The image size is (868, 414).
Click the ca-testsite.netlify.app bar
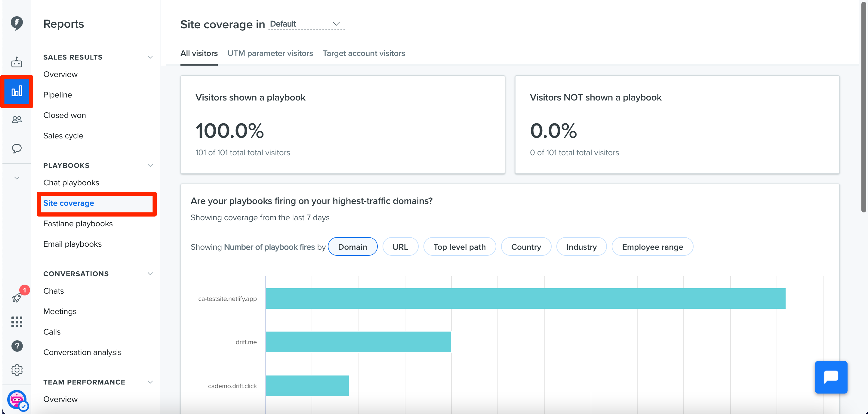coord(525,298)
